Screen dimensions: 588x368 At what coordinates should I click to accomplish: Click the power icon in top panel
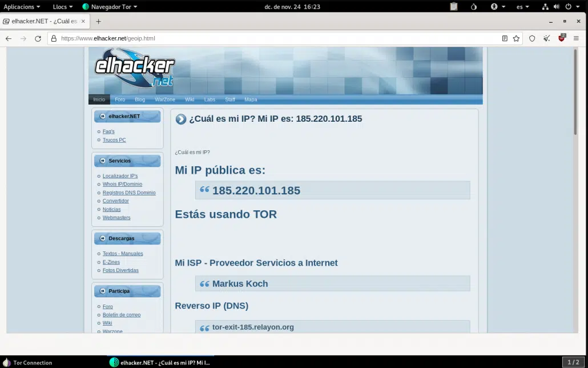coord(569,7)
